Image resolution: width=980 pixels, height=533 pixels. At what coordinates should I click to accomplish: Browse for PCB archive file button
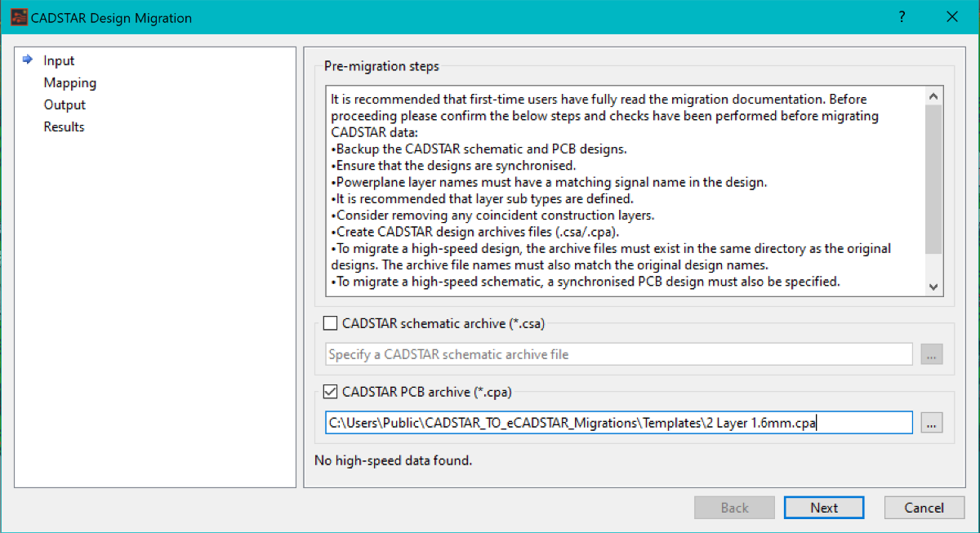tap(931, 422)
